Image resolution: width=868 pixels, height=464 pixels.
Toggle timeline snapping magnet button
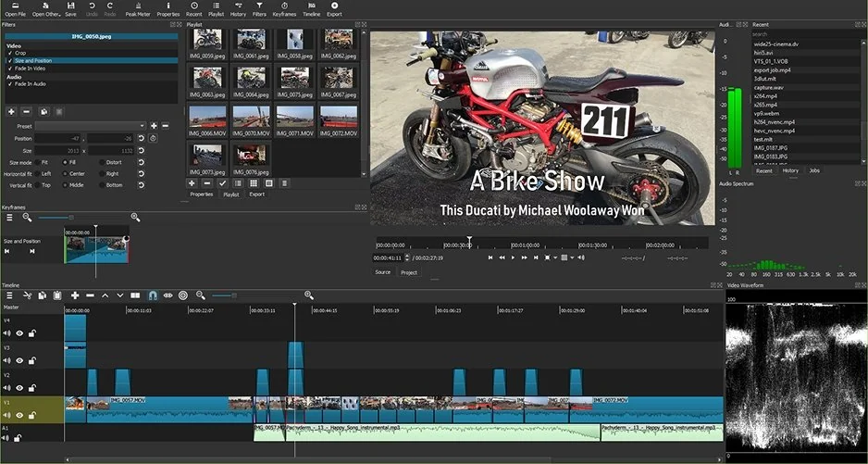(153, 295)
